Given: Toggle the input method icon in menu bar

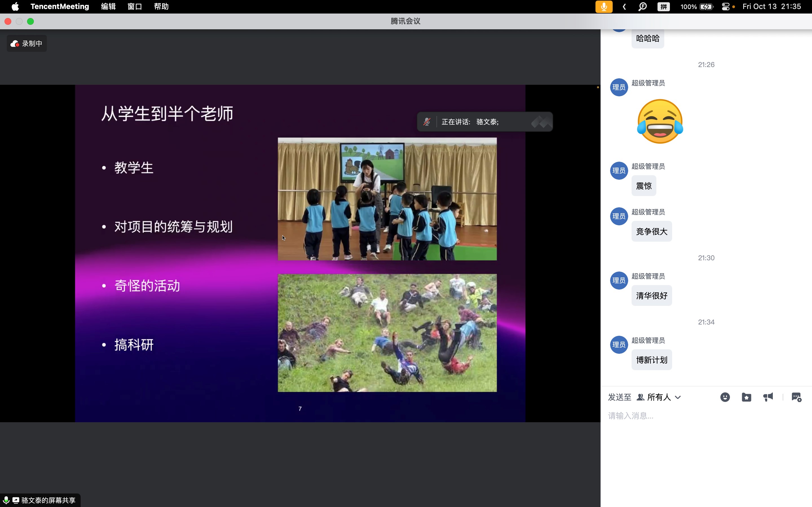Looking at the screenshot, I should [x=663, y=7].
